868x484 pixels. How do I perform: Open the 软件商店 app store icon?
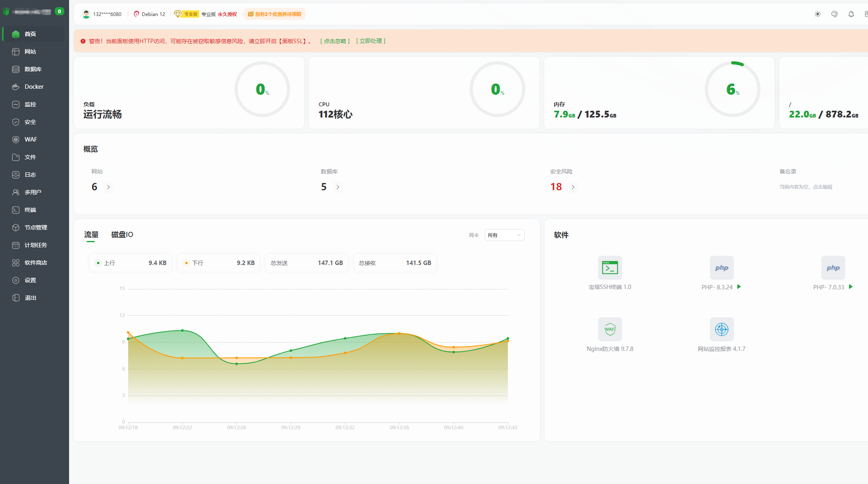[16, 263]
